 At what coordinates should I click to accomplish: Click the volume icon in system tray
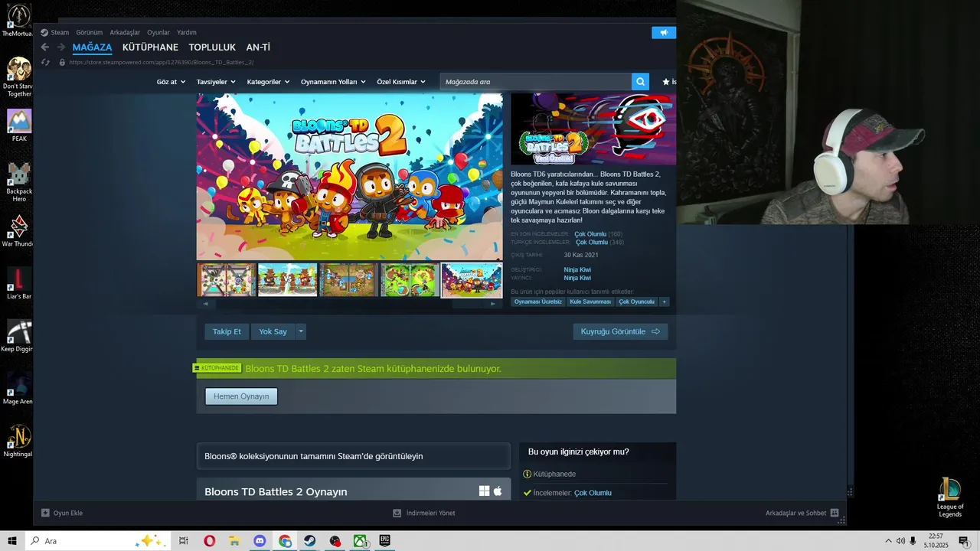tap(900, 541)
